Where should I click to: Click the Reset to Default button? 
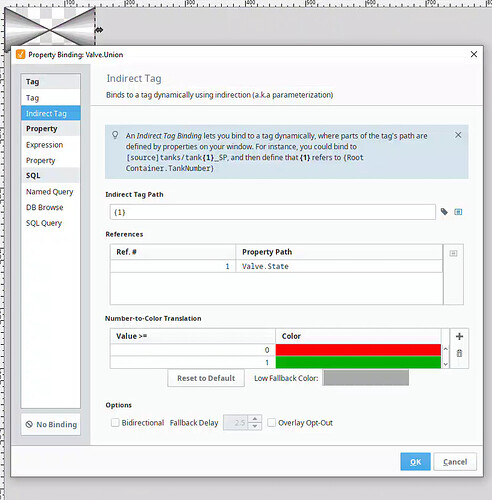point(206,378)
